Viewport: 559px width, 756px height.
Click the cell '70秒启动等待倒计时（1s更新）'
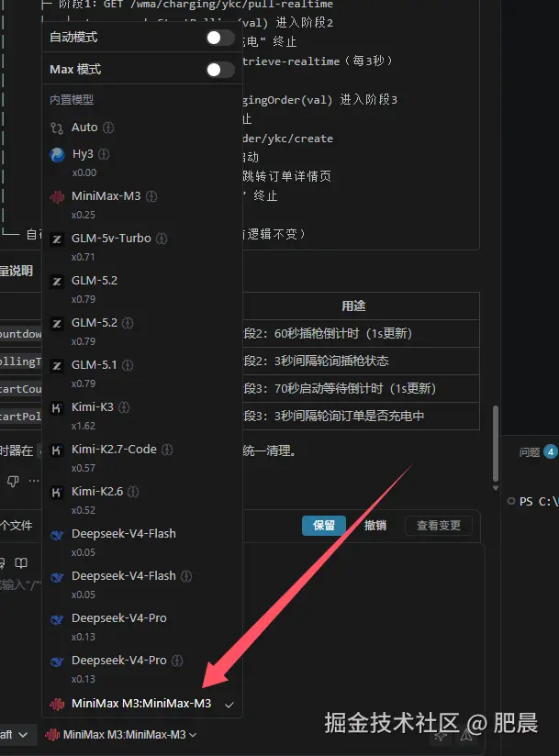pos(355,389)
